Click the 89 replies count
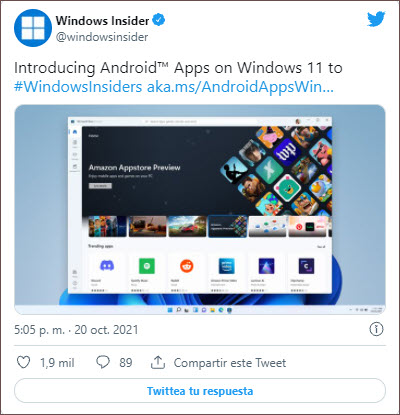The image size is (400, 415). (x=126, y=363)
